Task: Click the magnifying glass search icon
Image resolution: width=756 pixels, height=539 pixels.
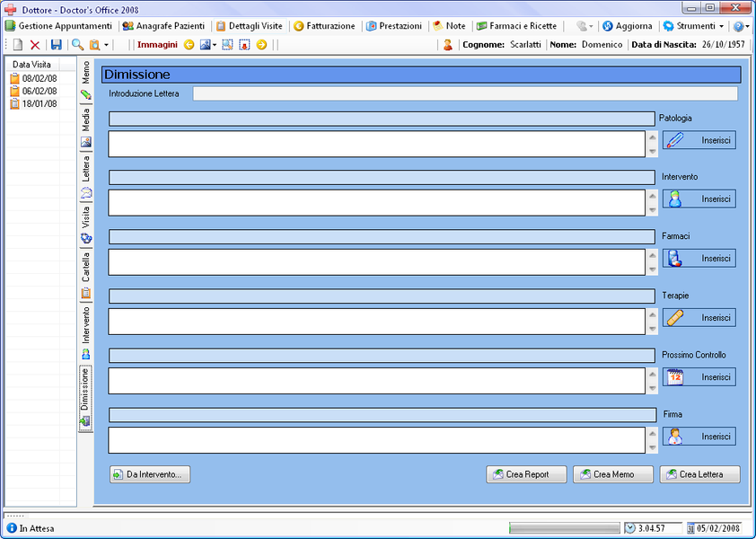Action: (77, 45)
